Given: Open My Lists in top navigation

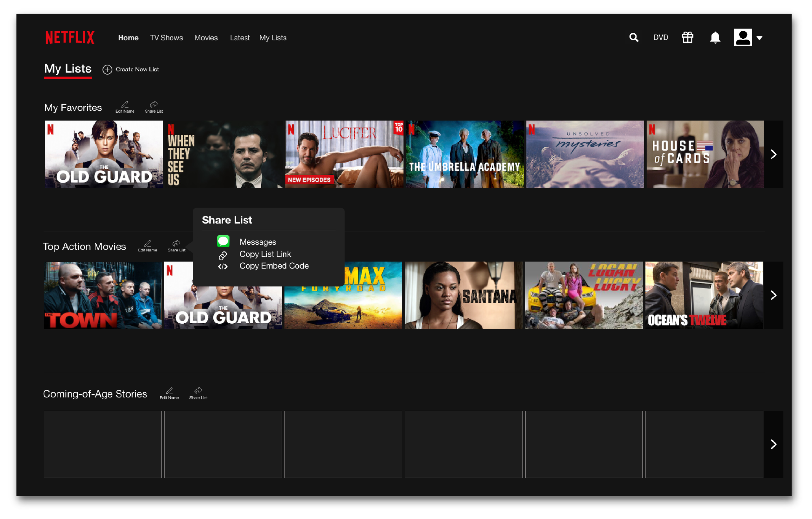Looking at the screenshot, I should tap(273, 38).
